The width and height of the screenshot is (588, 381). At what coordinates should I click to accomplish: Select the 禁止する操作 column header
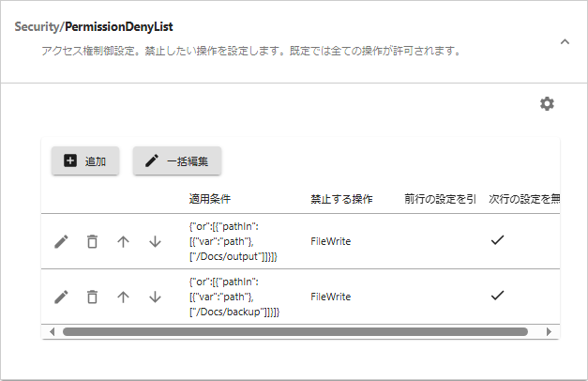(341, 200)
